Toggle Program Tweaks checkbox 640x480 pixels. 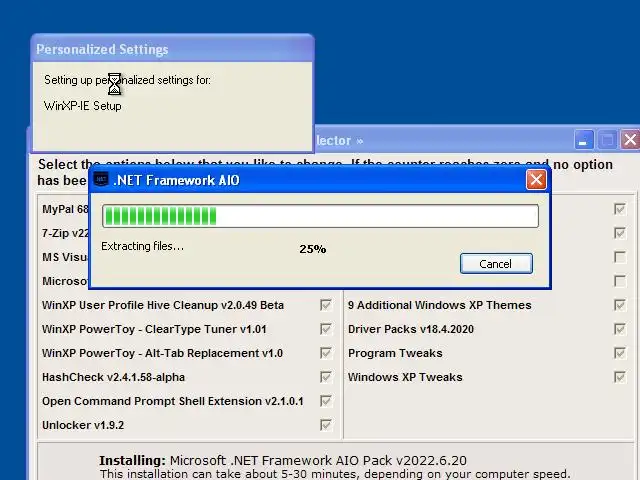click(620, 353)
